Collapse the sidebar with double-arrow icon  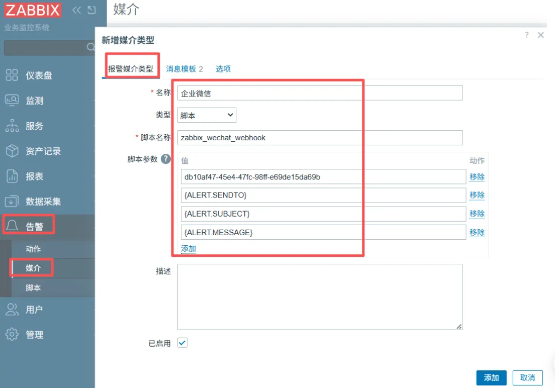76,10
